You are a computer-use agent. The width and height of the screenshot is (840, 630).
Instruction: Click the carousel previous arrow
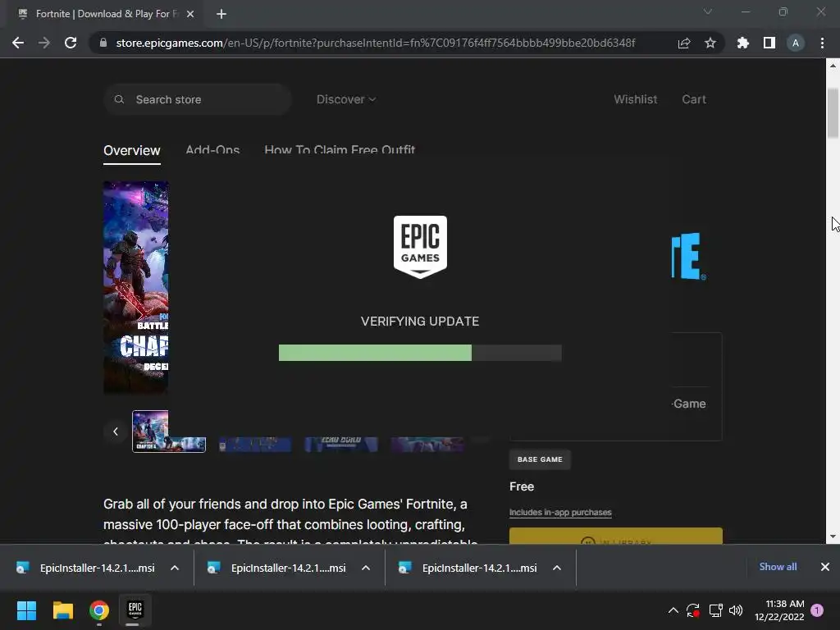pos(115,431)
